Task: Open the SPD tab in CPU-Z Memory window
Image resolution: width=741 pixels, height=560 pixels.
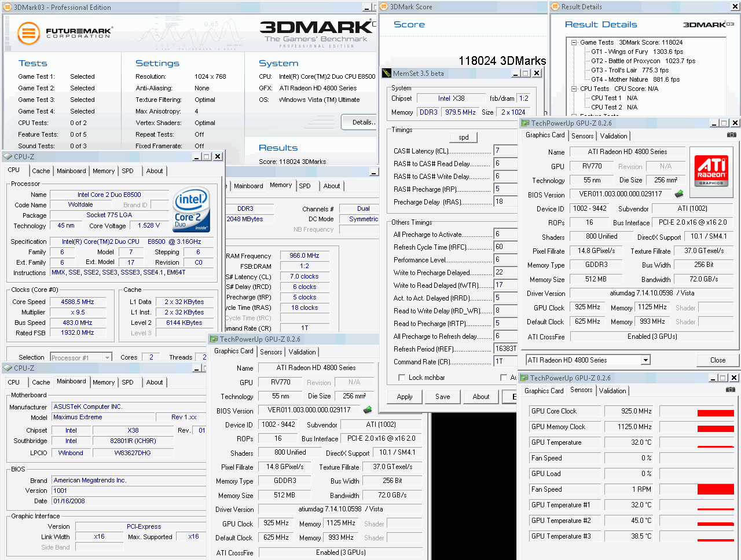Action: 305,186
